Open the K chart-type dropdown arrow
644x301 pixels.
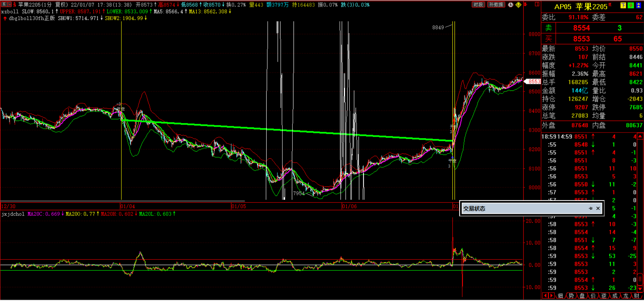(x=10, y=4)
